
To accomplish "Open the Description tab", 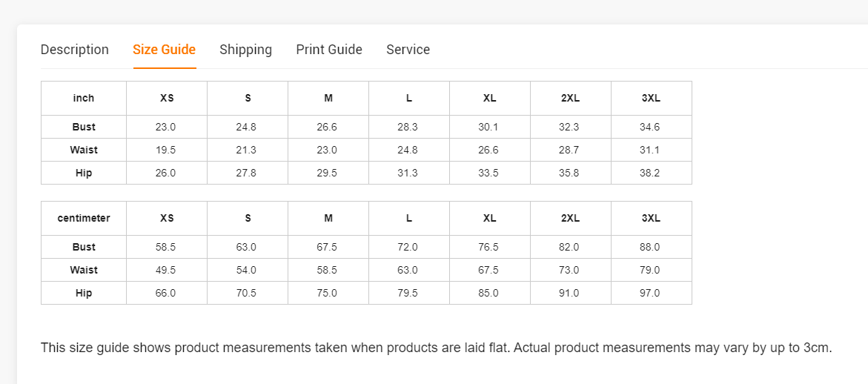I will click(x=75, y=50).
